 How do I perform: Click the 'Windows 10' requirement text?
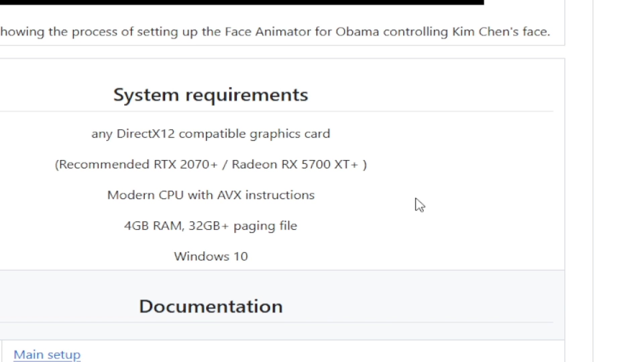tap(211, 256)
